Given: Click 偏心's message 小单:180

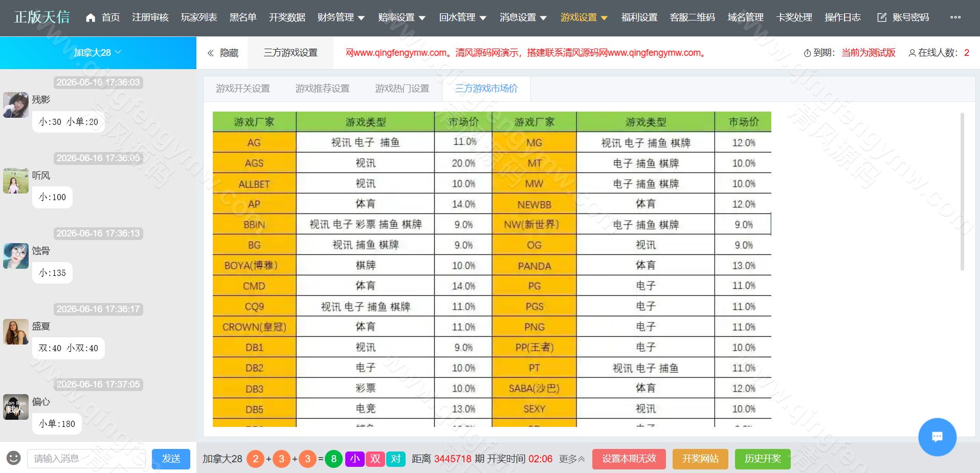Looking at the screenshot, I should (57, 424).
